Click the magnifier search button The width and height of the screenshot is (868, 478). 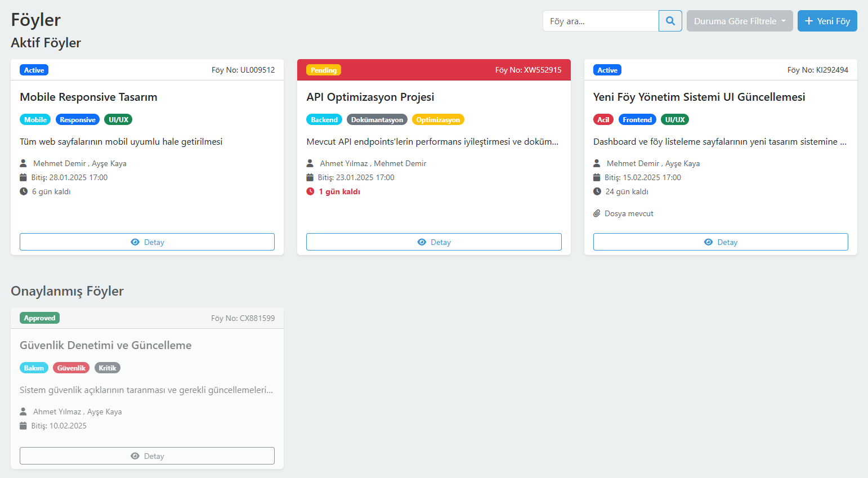click(x=670, y=21)
